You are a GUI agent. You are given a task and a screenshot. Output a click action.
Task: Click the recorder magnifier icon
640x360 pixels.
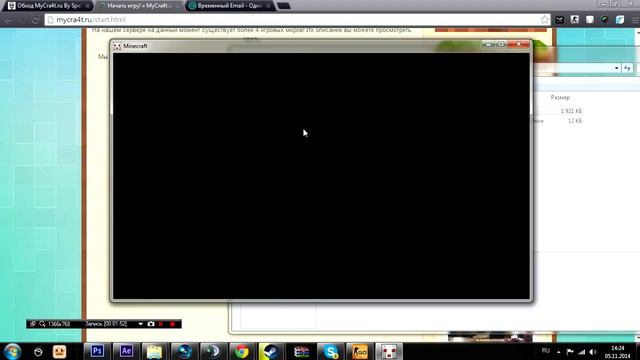coord(42,324)
